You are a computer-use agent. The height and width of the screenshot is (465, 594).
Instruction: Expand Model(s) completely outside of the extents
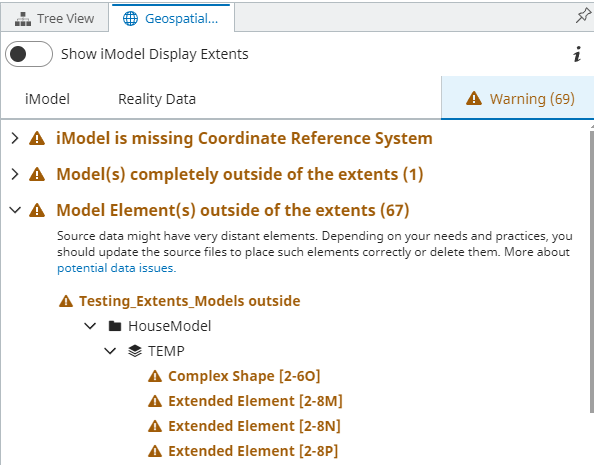coord(15,174)
